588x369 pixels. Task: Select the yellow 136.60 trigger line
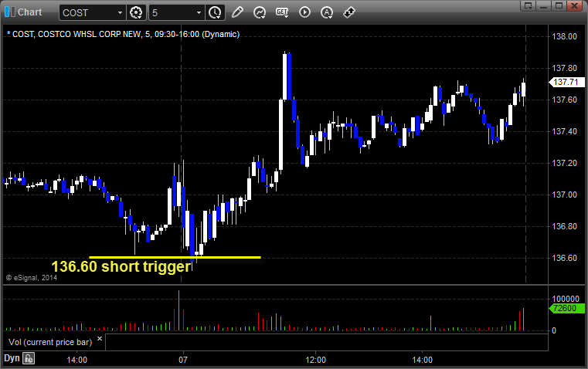click(x=175, y=257)
